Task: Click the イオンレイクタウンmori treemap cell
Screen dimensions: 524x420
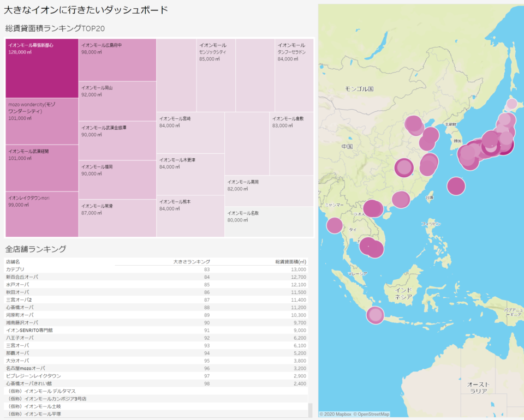Action: (x=42, y=214)
